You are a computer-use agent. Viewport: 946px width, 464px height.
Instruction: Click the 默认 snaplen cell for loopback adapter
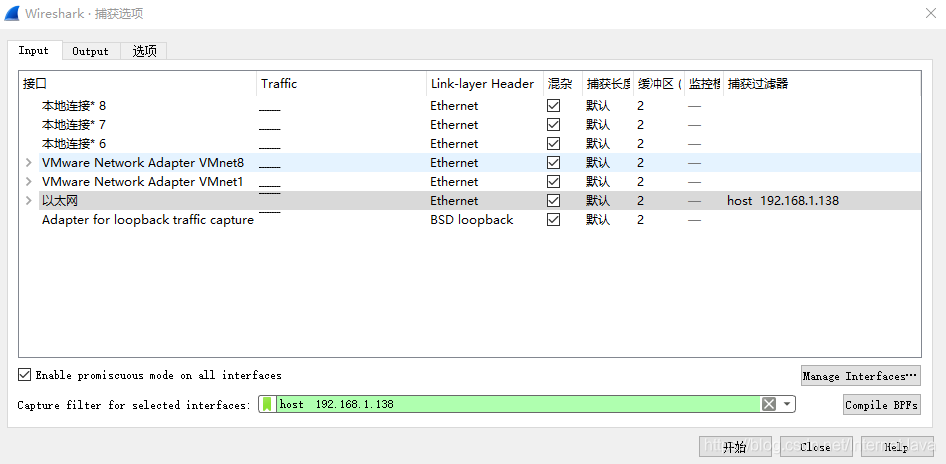pos(598,220)
